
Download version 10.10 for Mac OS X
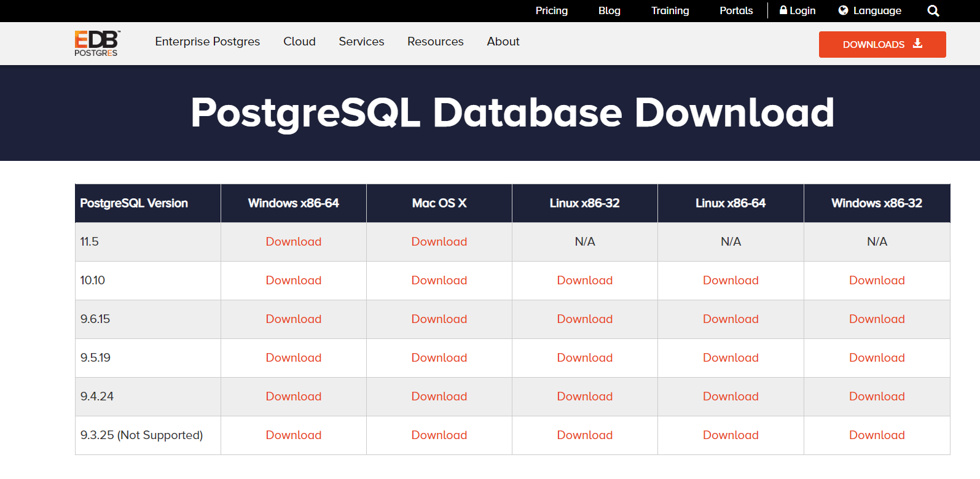pos(439,281)
